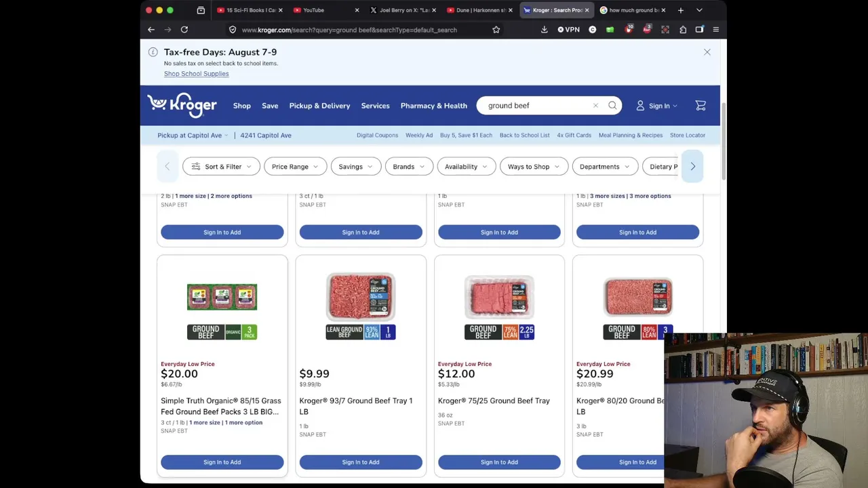Switch to the Dune Harkonnen tab
Image resolution: width=868 pixels, height=488 pixels.
[480, 10]
